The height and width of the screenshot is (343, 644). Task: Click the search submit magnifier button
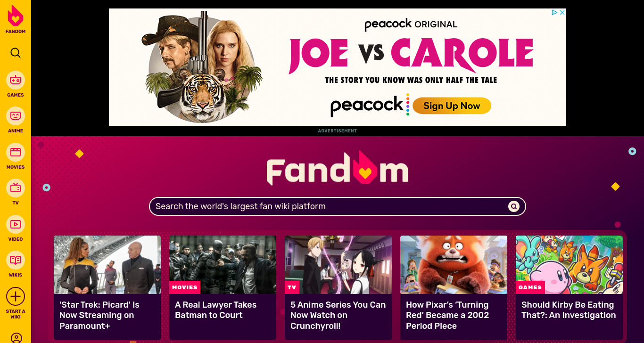pyautogui.click(x=513, y=206)
